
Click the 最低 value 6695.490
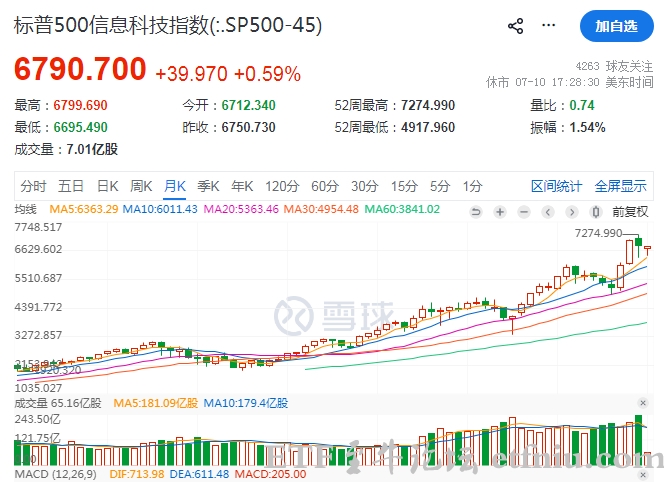pyautogui.click(x=80, y=127)
